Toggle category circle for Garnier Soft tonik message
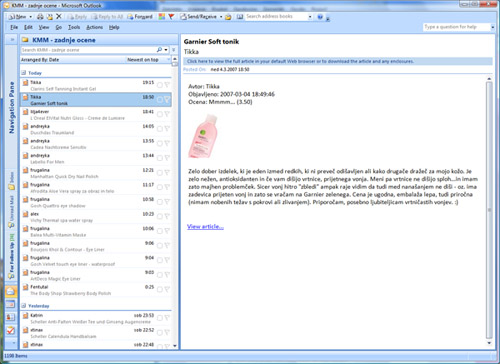This screenshot has width=500, height=364. [160, 99]
